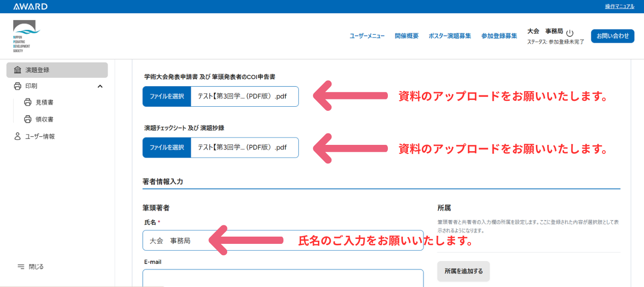Click the bank icon beside 演題登録
Image resolution: width=644 pixels, height=287 pixels.
click(18, 70)
